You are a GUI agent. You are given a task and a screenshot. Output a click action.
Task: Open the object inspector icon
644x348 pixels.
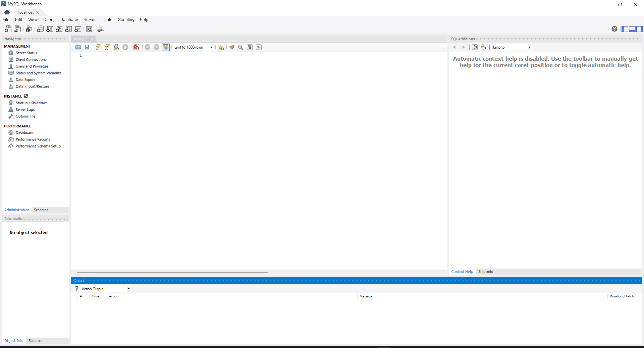click(x=29, y=29)
